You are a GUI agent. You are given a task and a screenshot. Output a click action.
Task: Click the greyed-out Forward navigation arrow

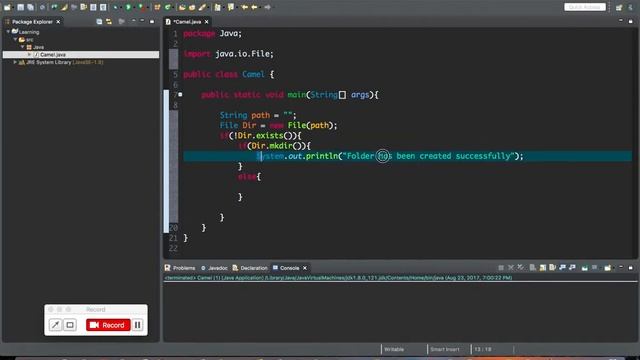pos(267,7)
